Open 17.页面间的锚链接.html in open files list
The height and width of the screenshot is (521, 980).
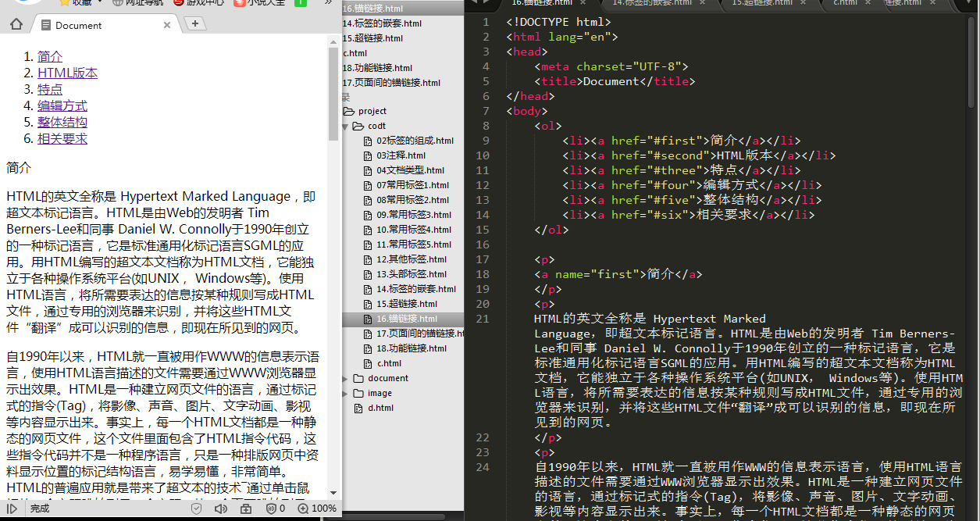[x=391, y=82]
